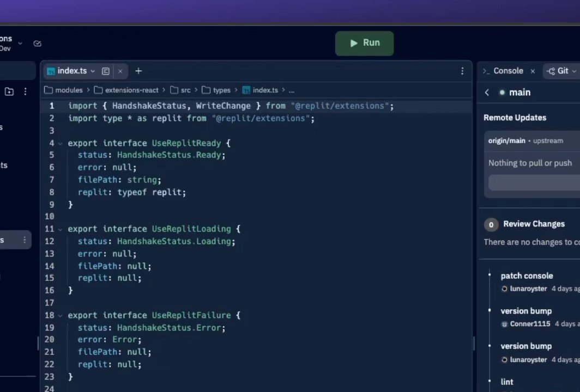Click index.ts breadcrumb item
The height and width of the screenshot is (392, 580).
click(260, 90)
